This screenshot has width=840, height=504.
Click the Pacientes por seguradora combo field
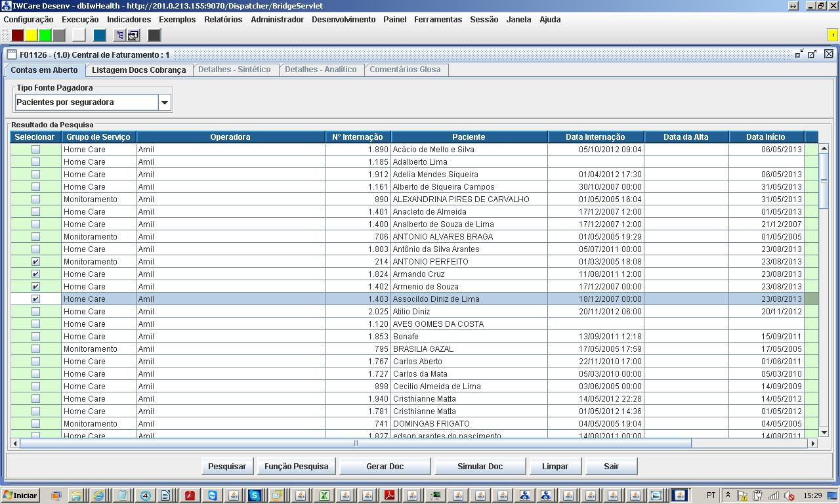[87, 102]
